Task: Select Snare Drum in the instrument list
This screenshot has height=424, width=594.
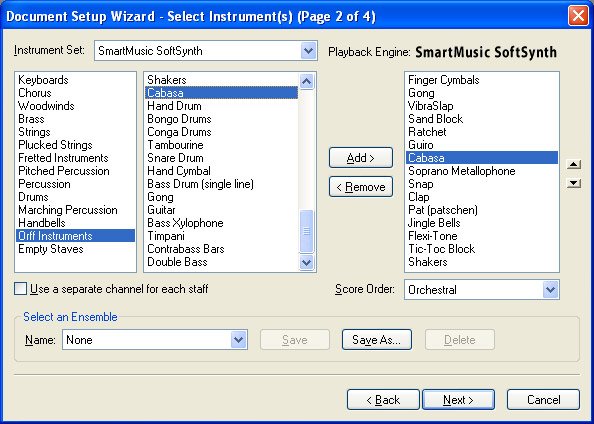Action: (x=222, y=158)
